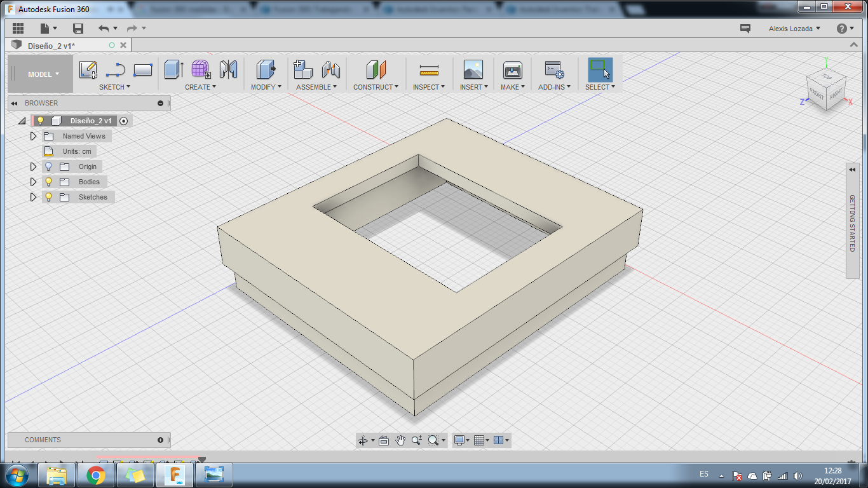
Task: Click the Scripts and Add-Ins icon
Action: tap(554, 69)
